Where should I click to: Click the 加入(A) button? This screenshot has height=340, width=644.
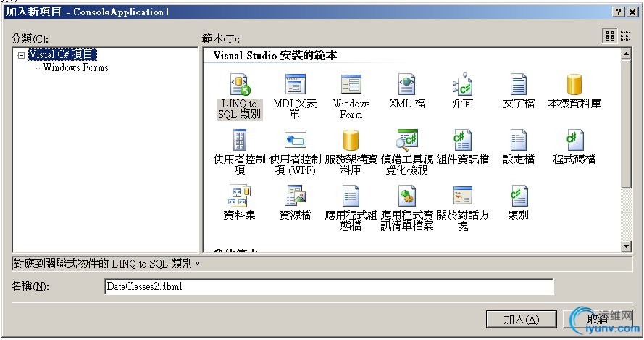[x=521, y=319]
